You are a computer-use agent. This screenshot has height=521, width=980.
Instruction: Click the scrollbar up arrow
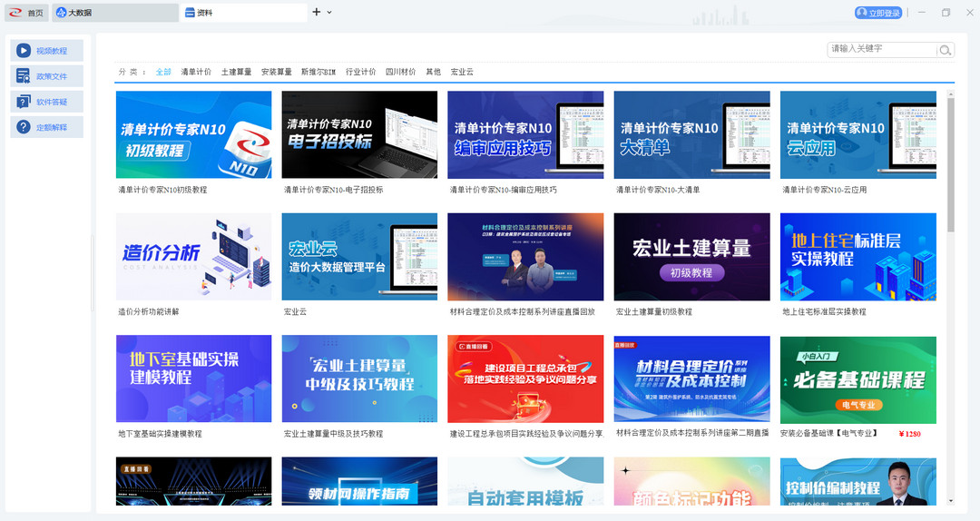pyautogui.click(x=951, y=94)
